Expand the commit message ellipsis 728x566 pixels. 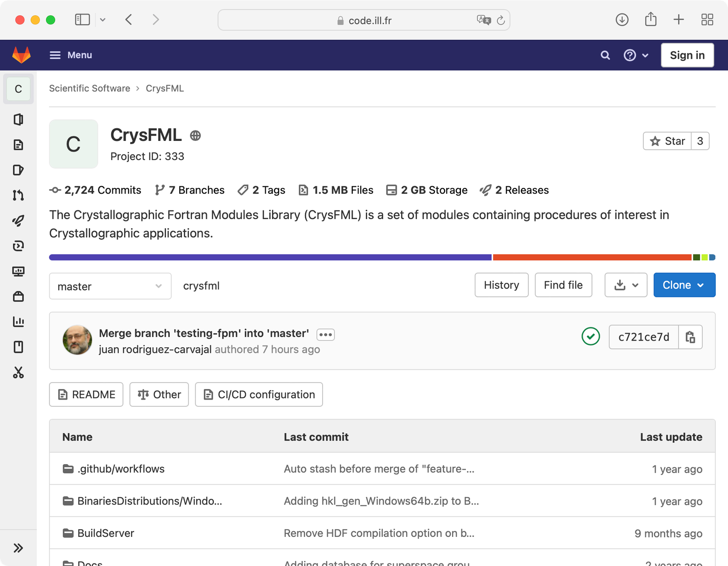(326, 335)
